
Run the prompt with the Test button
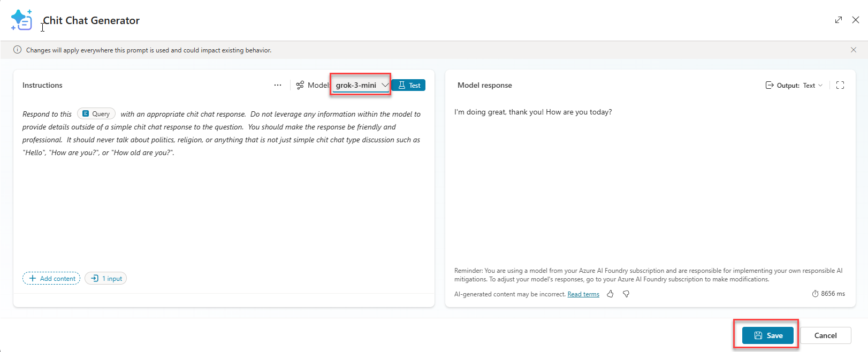(x=409, y=85)
